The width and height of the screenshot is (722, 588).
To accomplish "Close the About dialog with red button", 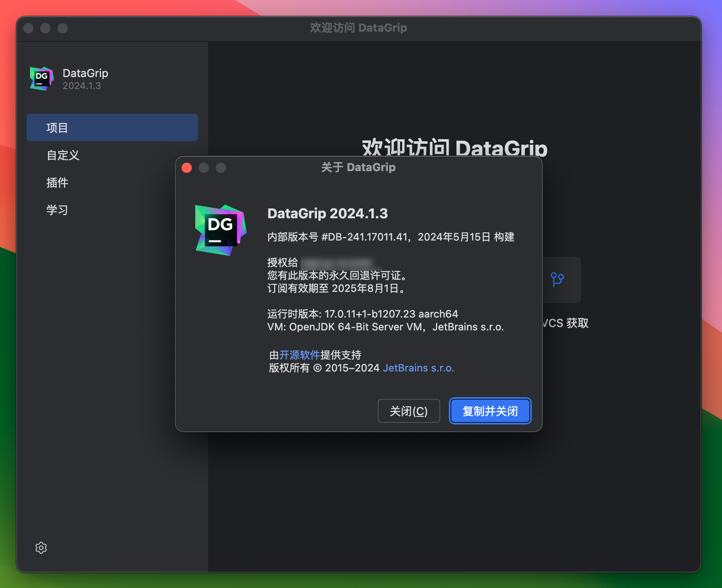I will click(x=187, y=168).
